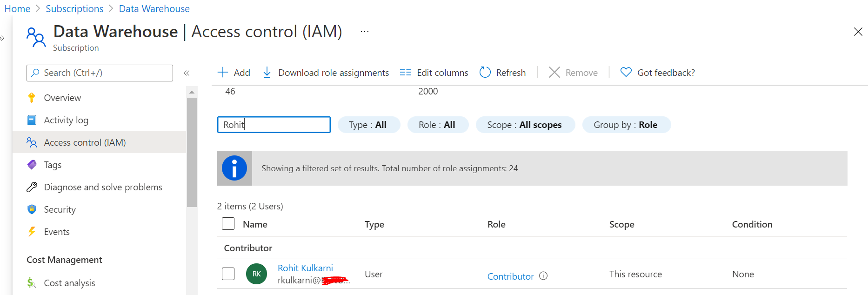868x295 pixels.
Task: Click the sidebar scroll up arrow
Action: [x=192, y=92]
